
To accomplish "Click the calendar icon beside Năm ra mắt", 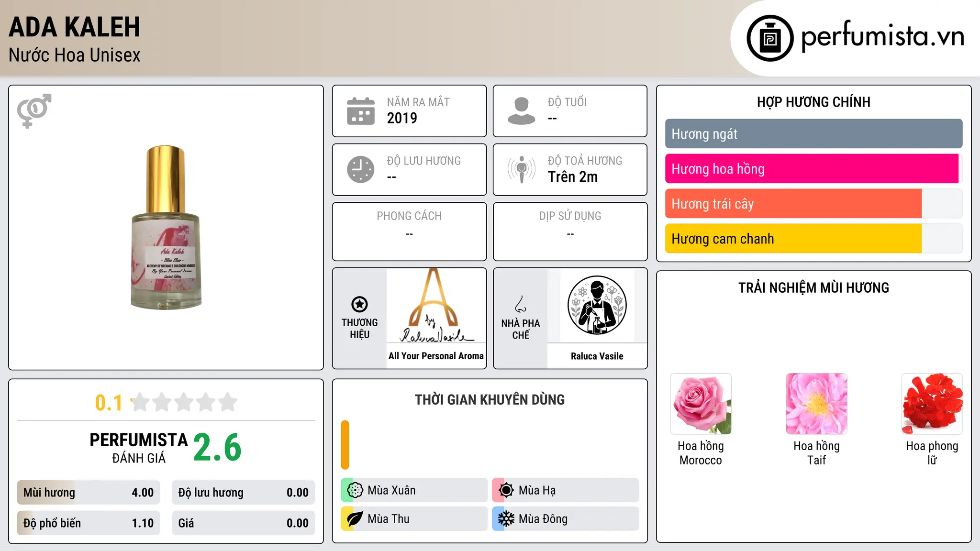I will click(360, 111).
